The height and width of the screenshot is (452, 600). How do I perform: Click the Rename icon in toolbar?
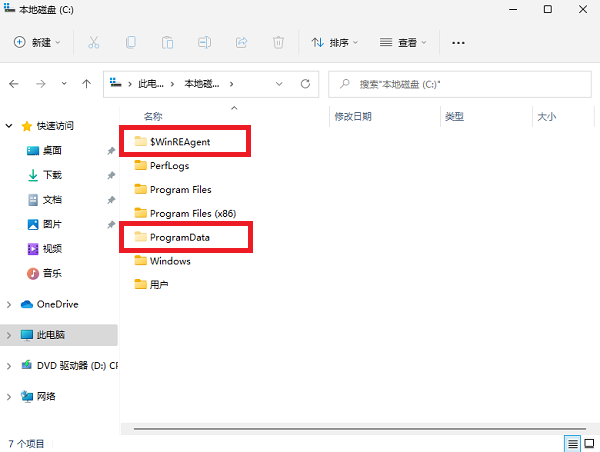tap(204, 42)
